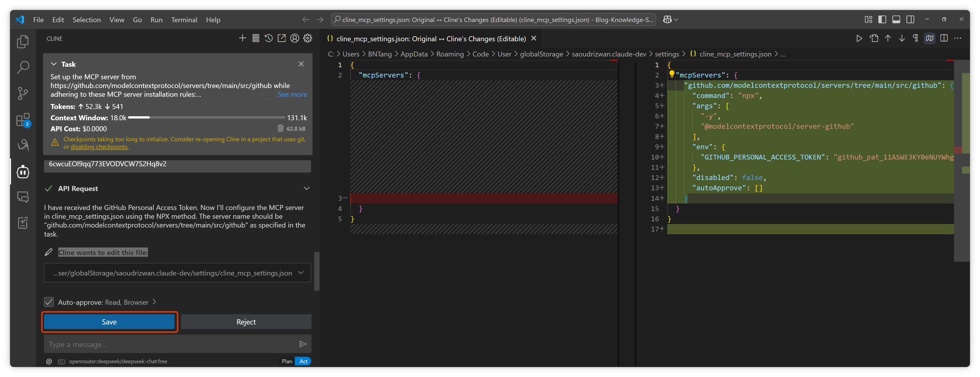
Task: Save Cline's file changes
Action: coord(109,322)
